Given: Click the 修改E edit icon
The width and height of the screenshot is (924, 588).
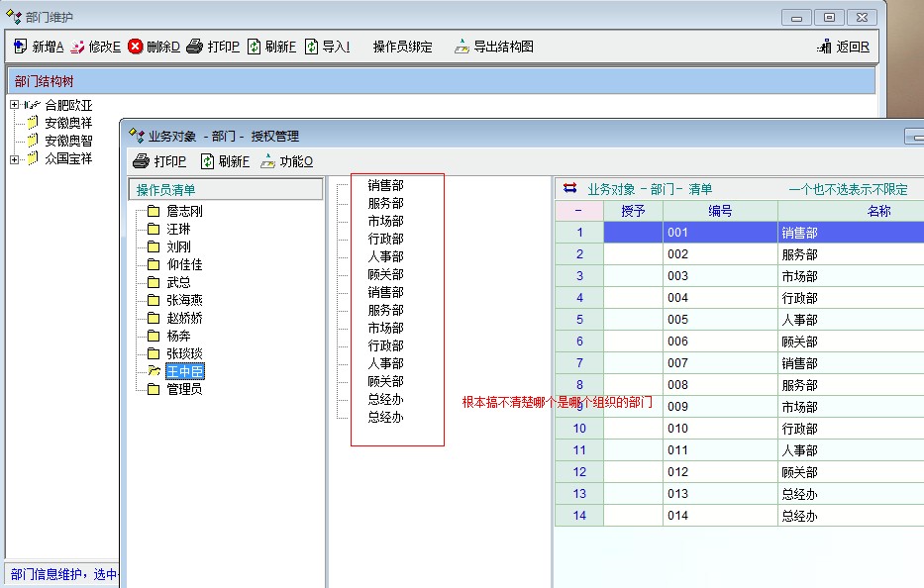Looking at the screenshot, I should 77,47.
